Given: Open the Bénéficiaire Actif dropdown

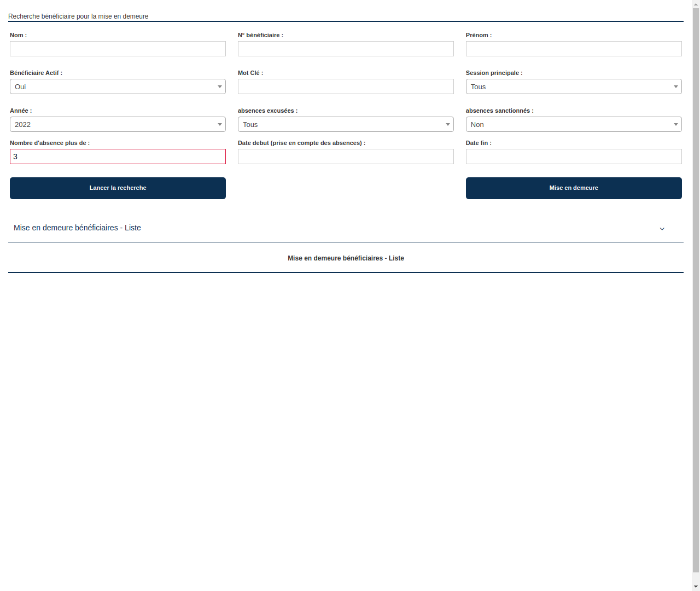Looking at the screenshot, I should pos(118,86).
